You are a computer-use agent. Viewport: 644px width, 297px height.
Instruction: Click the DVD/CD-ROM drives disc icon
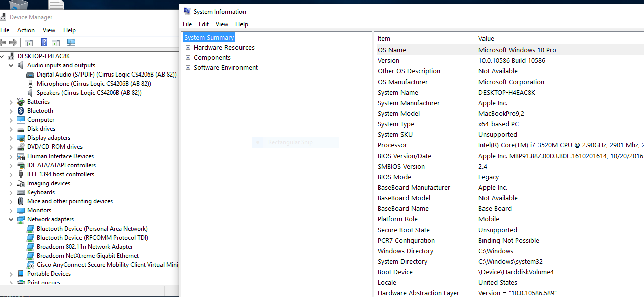coord(21,147)
